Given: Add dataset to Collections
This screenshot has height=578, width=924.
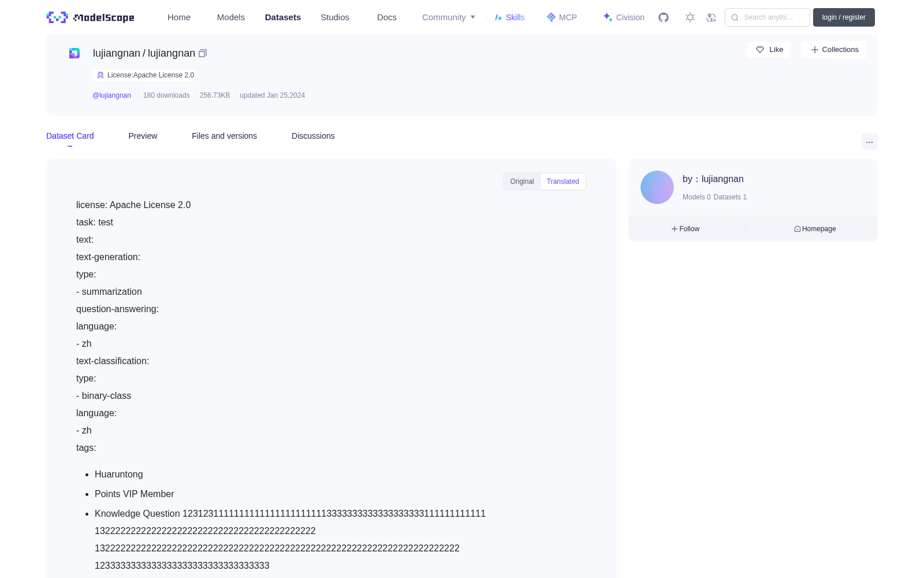Looking at the screenshot, I should click(x=834, y=50).
